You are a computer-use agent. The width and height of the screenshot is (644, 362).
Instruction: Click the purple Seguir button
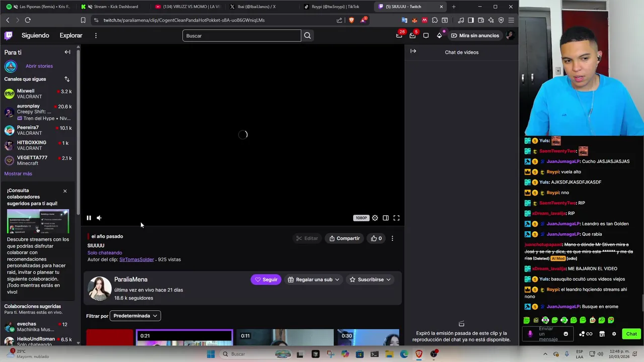pyautogui.click(x=266, y=280)
